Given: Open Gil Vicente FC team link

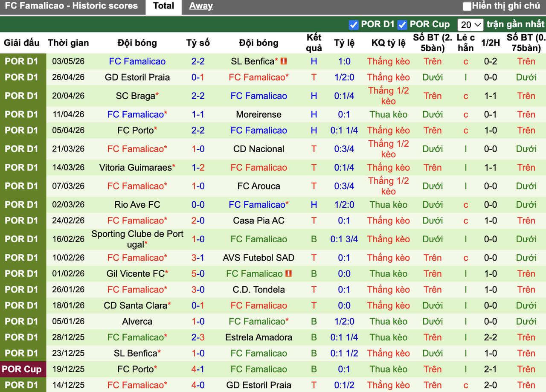Looking at the screenshot, I should (135, 273).
